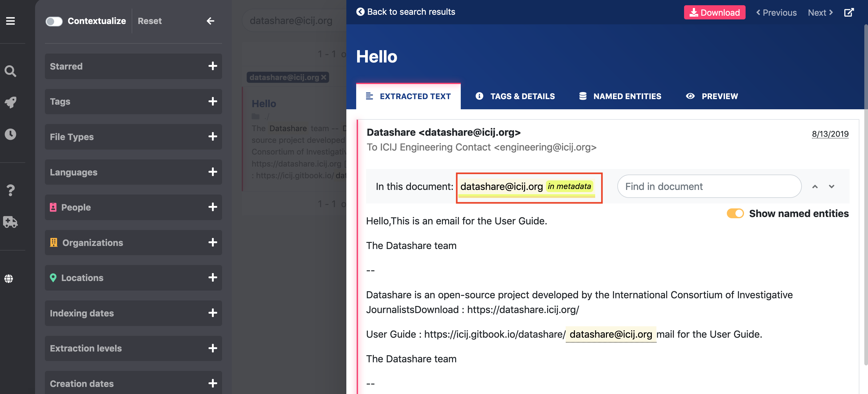Screen dimensions: 868x394
Task: Click highlighted datashare@icij.org in email body
Action: (x=611, y=334)
